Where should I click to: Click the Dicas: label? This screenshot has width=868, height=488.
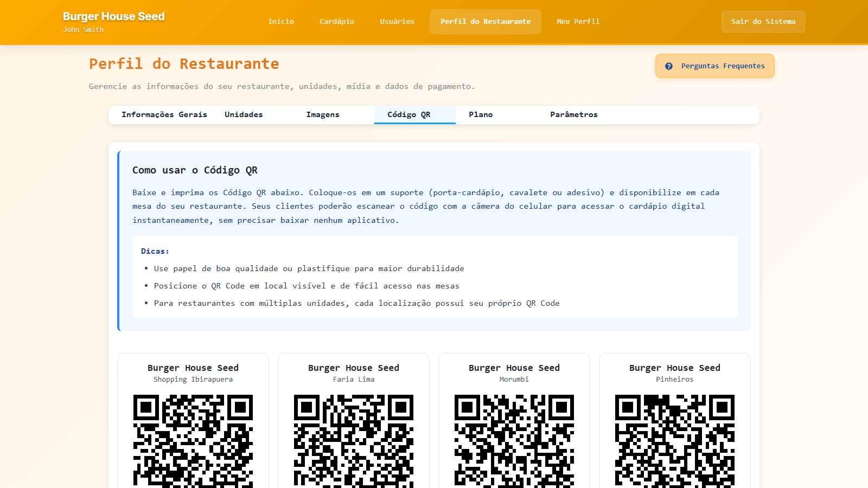tap(155, 251)
